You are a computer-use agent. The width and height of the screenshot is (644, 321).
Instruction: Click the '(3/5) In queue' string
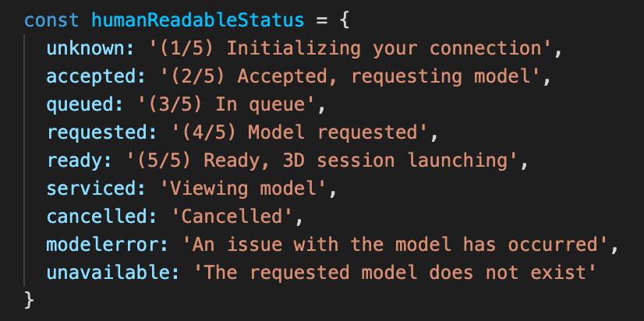tap(226, 105)
